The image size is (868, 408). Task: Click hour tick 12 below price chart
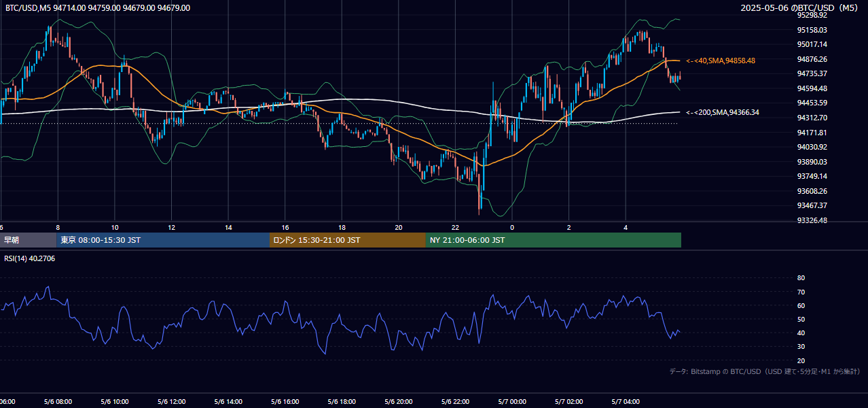pyautogui.click(x=172, y=227)
